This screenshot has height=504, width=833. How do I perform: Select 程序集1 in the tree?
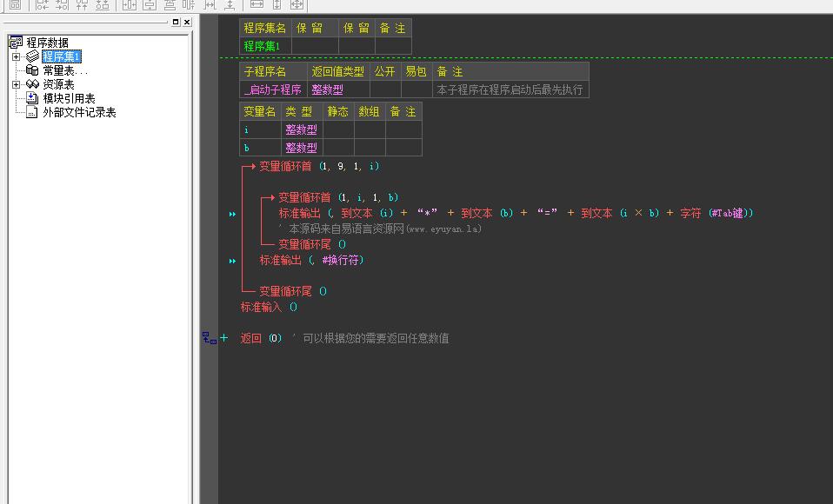pos(61,56)
